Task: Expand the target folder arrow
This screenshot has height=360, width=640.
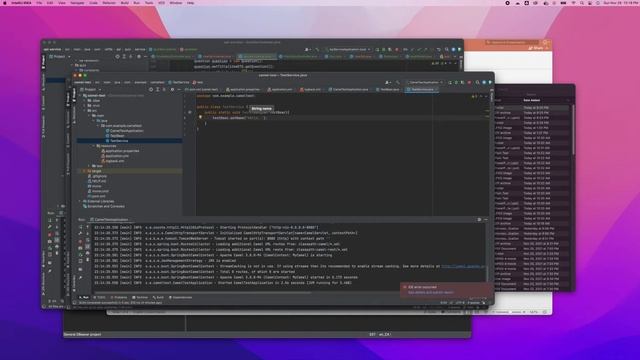Action: pyautogui.click(x=85, y=171)
